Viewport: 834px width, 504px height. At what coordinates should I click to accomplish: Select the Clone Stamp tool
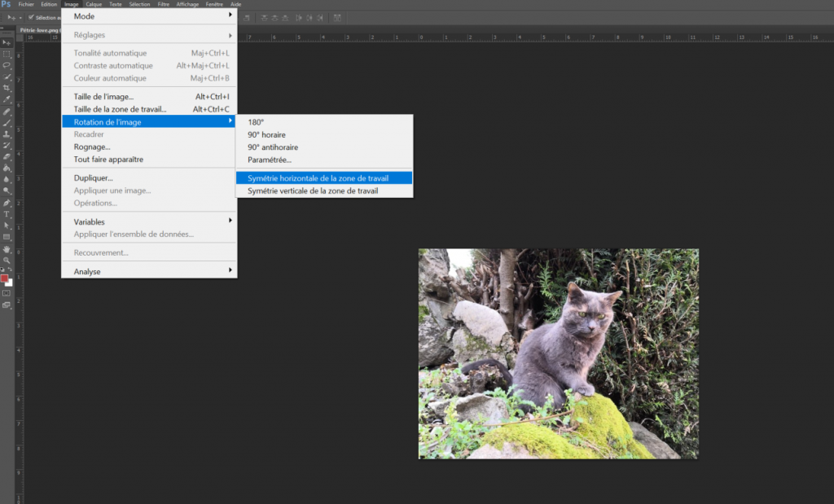[7, 134]
